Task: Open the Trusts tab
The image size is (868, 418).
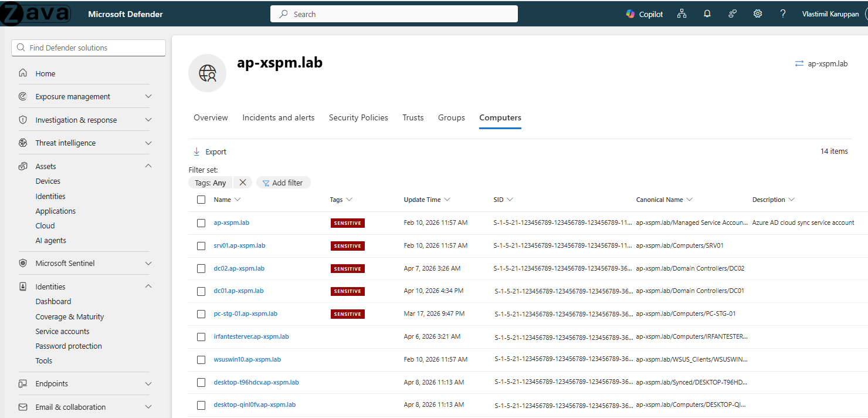Action: point(413,117)
